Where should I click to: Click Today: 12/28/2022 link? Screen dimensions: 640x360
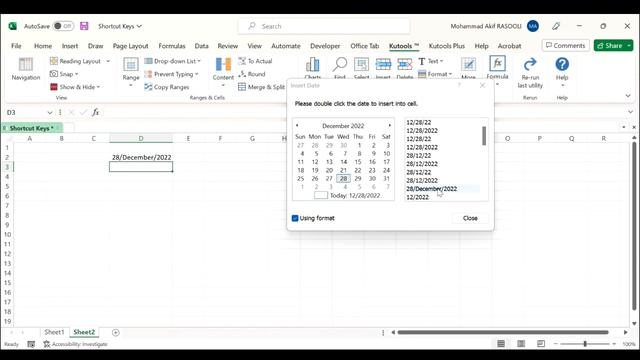355,196
